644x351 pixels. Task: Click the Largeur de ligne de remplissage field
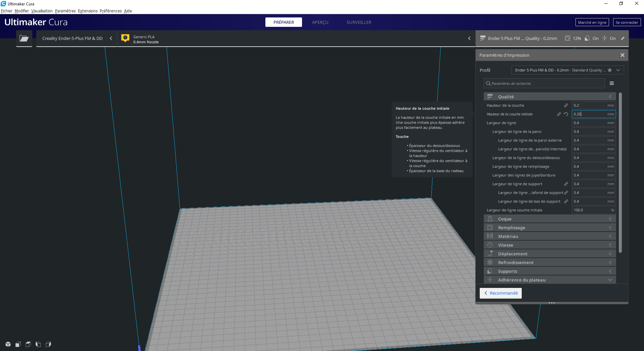(594, 166)
